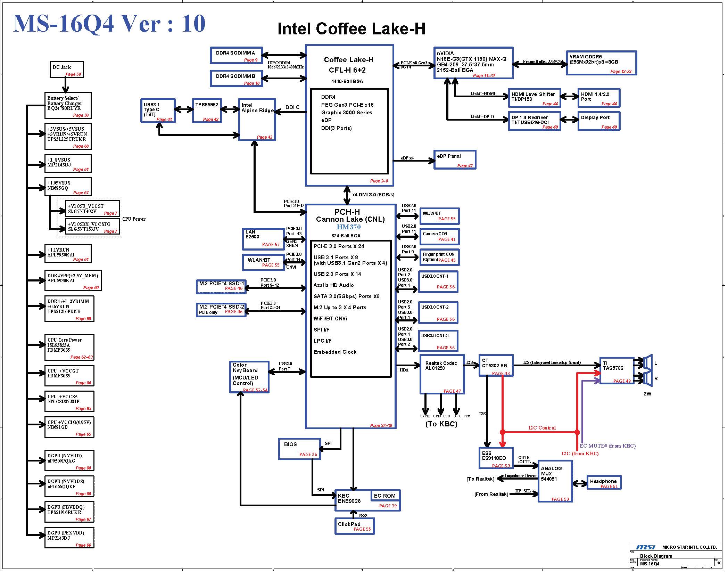The width and height of the screenshot is (728, 572).
Task: Click the BIOS block
Action: (x=300, y=449)
